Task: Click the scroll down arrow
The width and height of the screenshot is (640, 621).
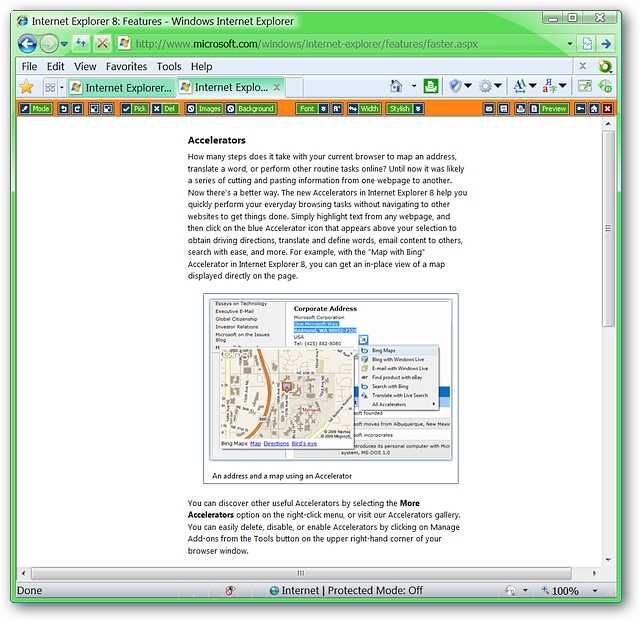Action: point(608,559)
